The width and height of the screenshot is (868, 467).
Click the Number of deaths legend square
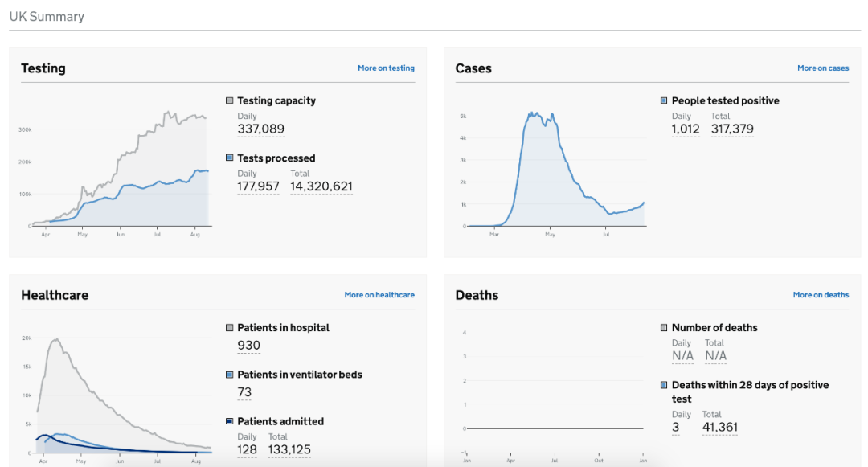coord(664,328)
